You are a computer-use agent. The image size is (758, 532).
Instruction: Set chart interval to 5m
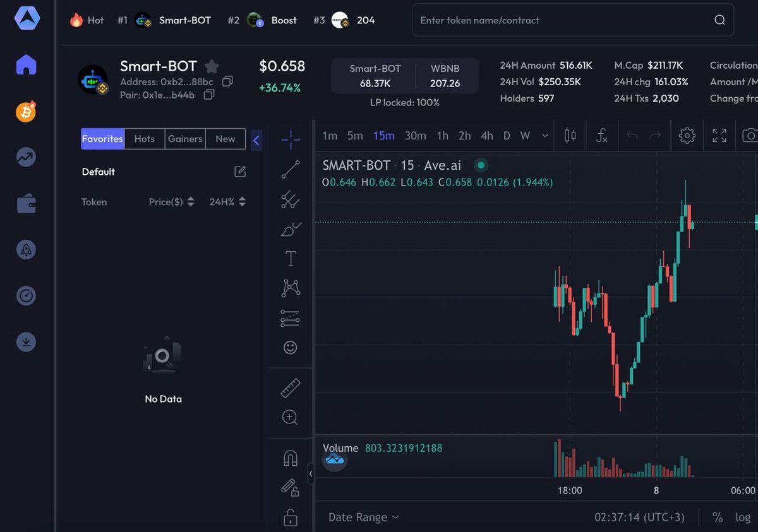tap(355, 136)
